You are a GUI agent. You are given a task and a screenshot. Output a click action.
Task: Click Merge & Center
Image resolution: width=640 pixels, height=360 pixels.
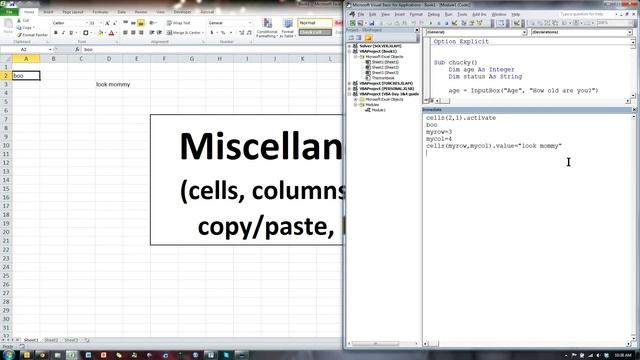(x=184, y=33)
